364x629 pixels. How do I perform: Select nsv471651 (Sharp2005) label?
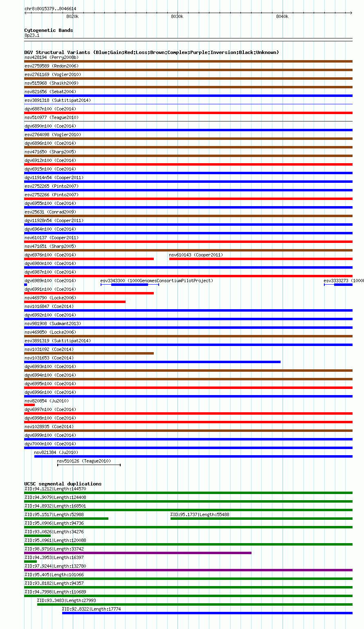[x=50, y=246]
